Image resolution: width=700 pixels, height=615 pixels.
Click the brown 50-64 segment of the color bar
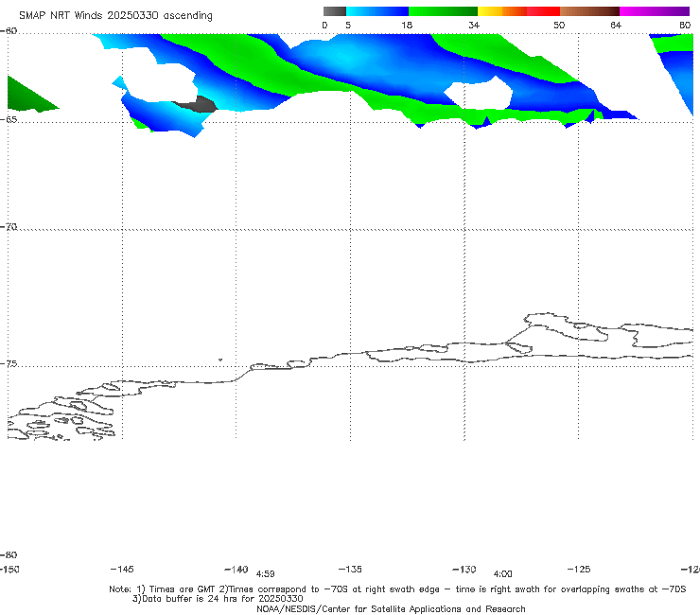589,11
